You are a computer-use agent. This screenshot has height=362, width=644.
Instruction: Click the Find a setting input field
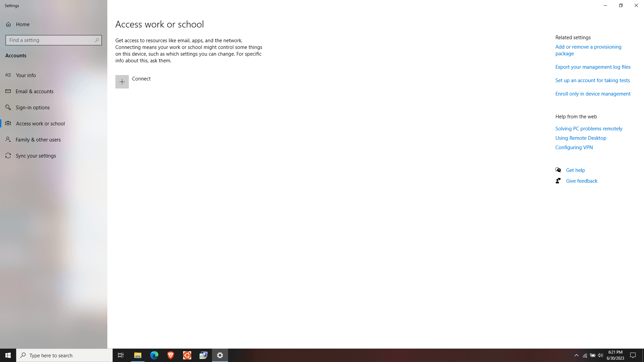click(x=53, y=40)
